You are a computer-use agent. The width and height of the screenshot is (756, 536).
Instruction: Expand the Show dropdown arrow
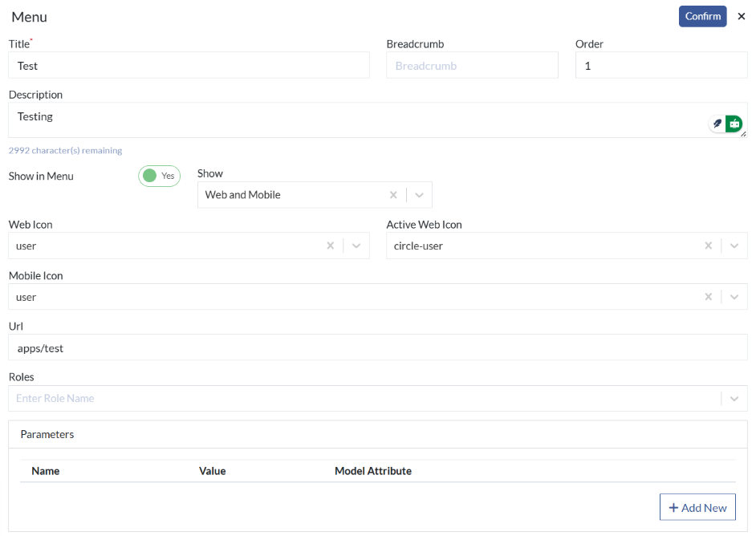pos(419,195)
